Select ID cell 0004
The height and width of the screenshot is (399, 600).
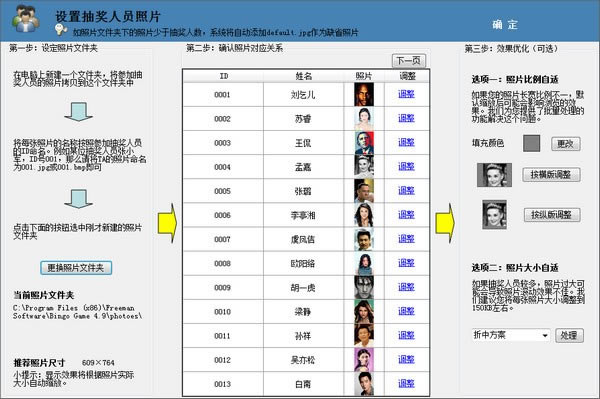coord(223,167)
